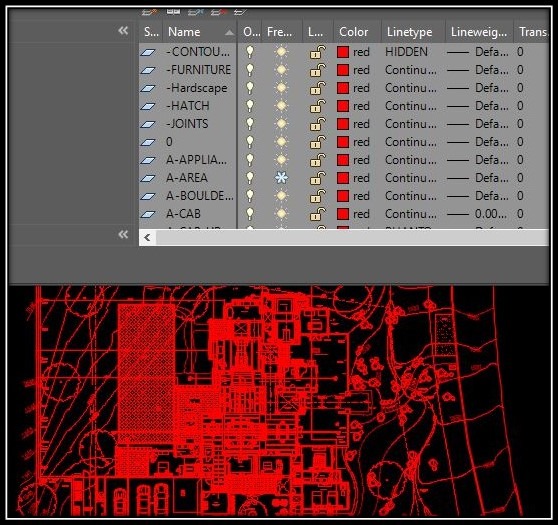Sort layers by Name column header

200,32
